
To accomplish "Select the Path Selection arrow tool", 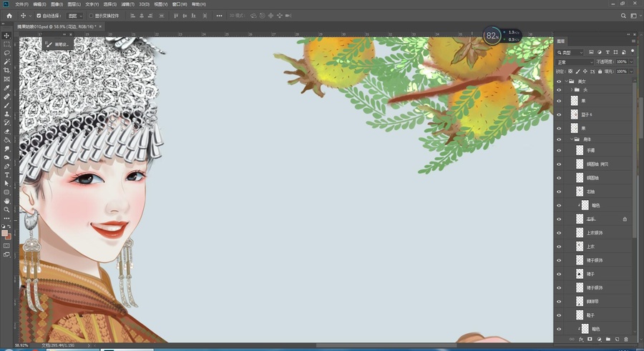I will (x=6, y=184).
